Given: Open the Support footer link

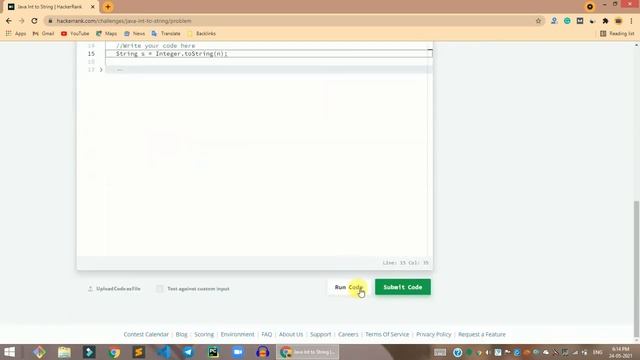Looking at the screenshot, I should pos(321,334).
